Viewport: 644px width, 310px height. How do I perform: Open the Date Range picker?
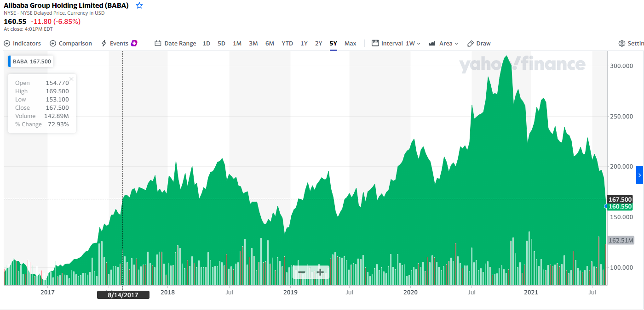(x=175, y=43)
